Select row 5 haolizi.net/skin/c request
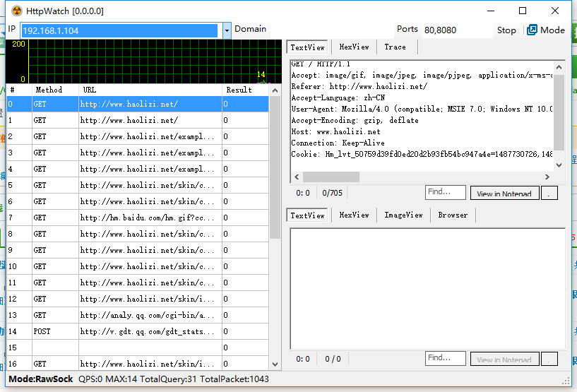Image resolution: width=577 pixels, height=392 pixels. pyautogui.click(x=138, y=185)
